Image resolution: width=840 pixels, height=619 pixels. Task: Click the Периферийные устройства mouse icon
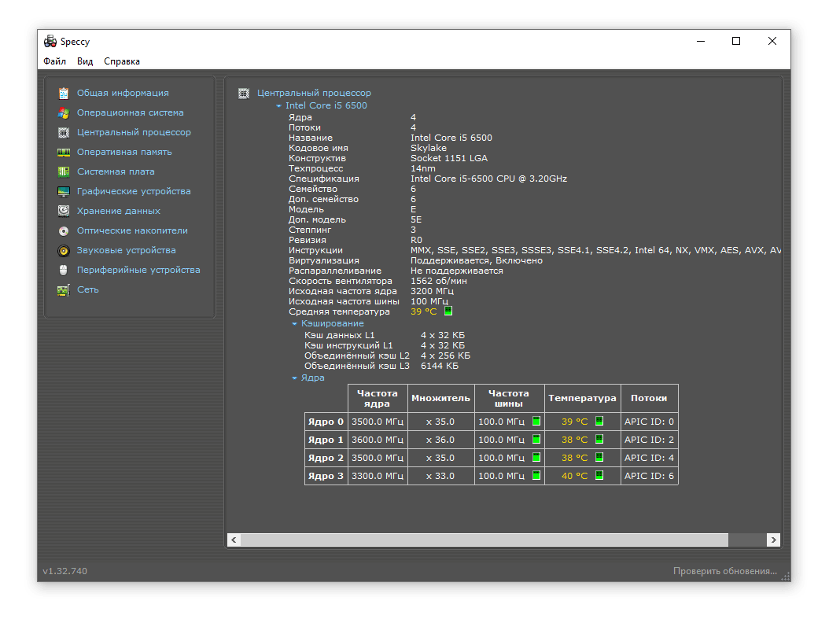tap(64, 270)
